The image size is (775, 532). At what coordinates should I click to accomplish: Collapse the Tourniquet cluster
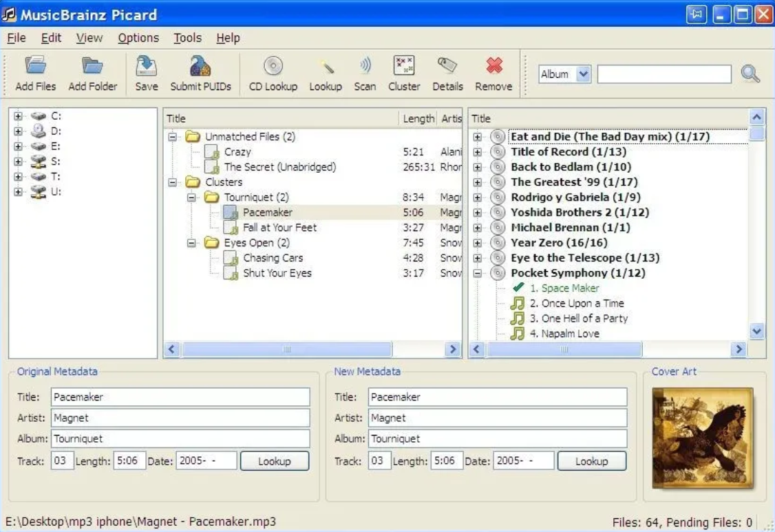tap(191, 198)
